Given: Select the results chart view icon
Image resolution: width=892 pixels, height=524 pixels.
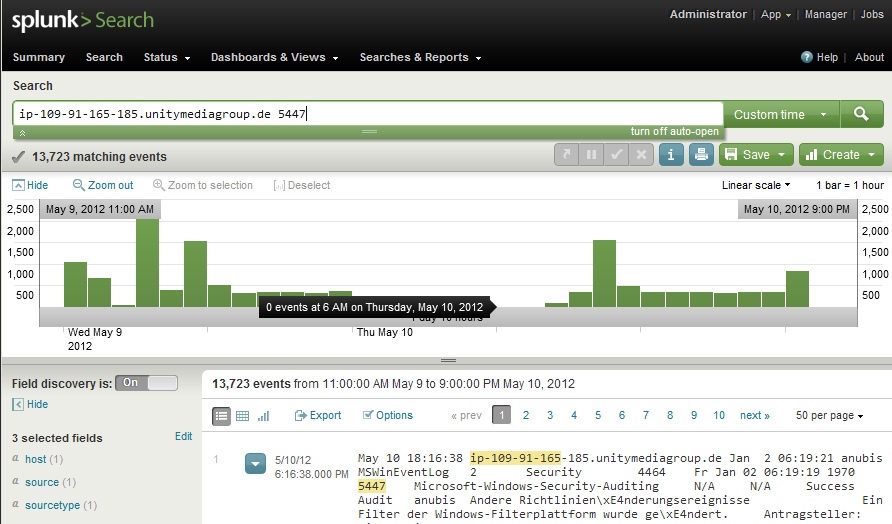Looking at the screenshot, I should pos(263,416).
